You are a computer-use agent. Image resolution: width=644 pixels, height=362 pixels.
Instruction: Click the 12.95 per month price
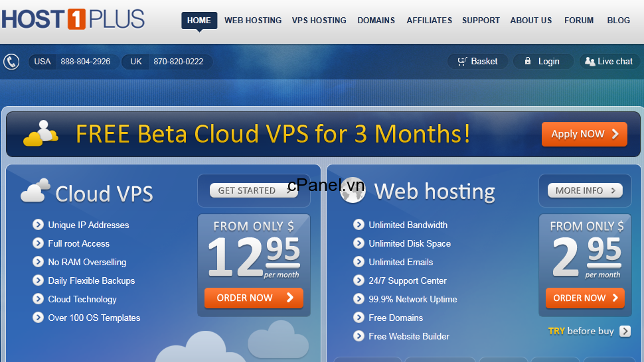254,257
